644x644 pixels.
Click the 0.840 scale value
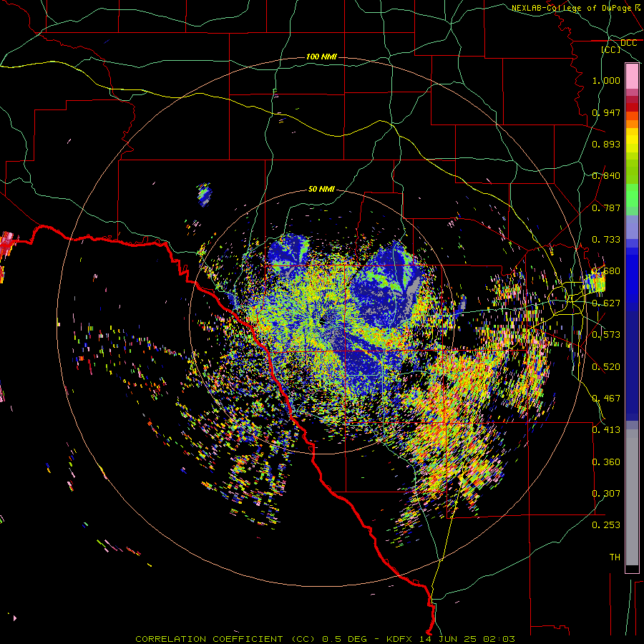click(606, 176)
